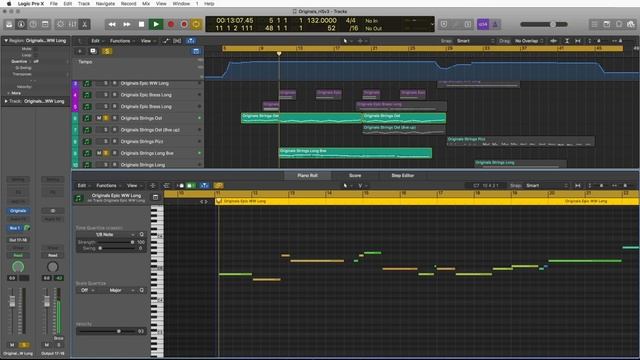Click the Record button
Screen dimensions: 640x360
pos(171,24)
